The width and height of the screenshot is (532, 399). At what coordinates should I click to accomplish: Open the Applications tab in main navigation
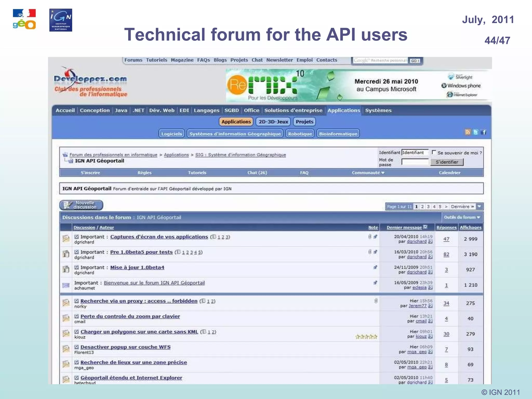click(x=344, y=110)
